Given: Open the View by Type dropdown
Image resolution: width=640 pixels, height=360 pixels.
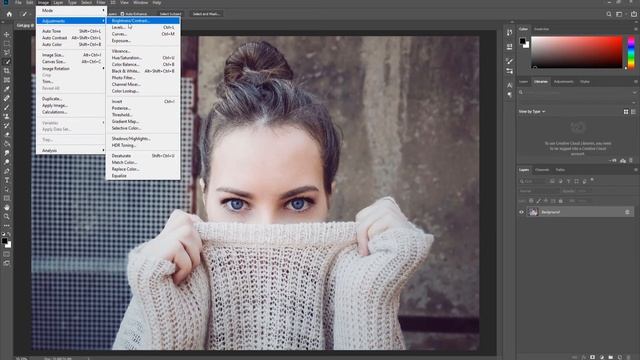Looking at the screenshot, I should (531, 111).
